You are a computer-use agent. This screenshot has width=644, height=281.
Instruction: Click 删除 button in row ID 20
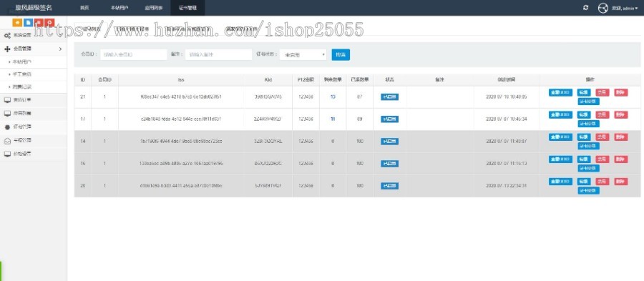[621, 182]
